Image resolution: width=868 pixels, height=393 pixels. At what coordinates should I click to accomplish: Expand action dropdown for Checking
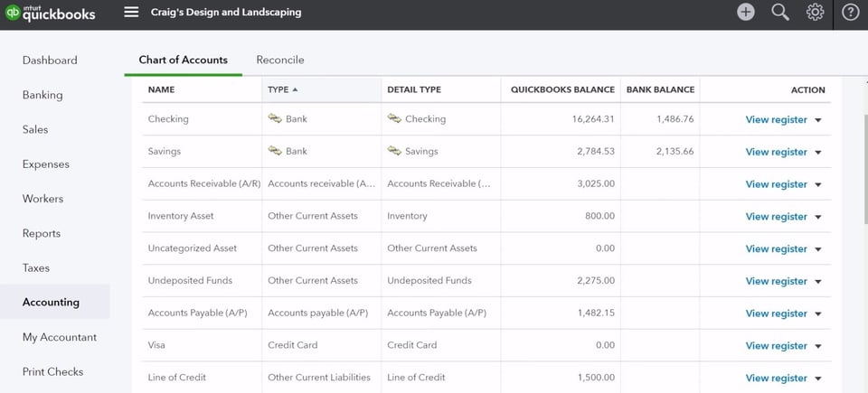(x=818, y=120)
